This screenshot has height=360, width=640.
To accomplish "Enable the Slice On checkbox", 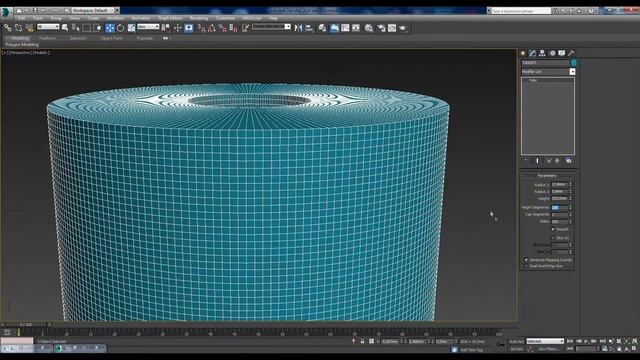I will (553, 238).
